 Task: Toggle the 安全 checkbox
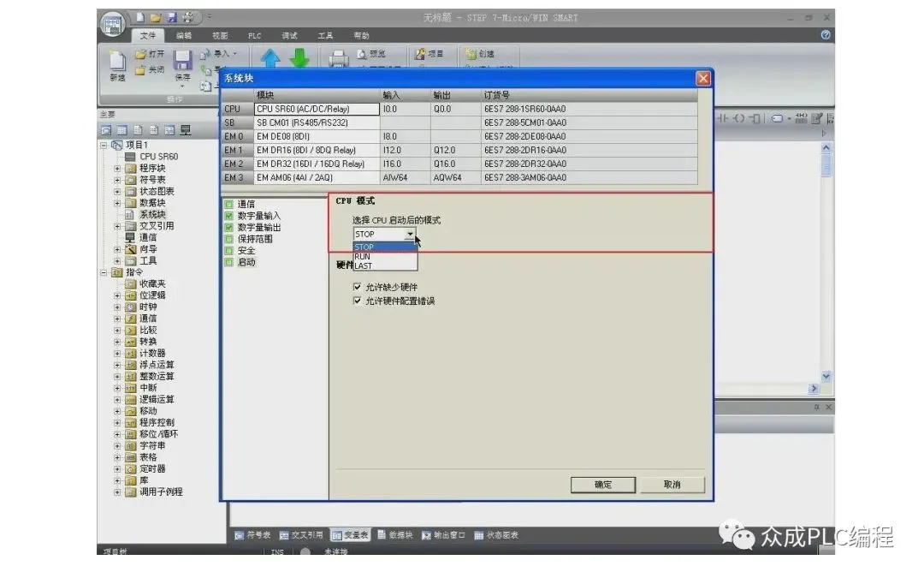[x=229, y=251]
